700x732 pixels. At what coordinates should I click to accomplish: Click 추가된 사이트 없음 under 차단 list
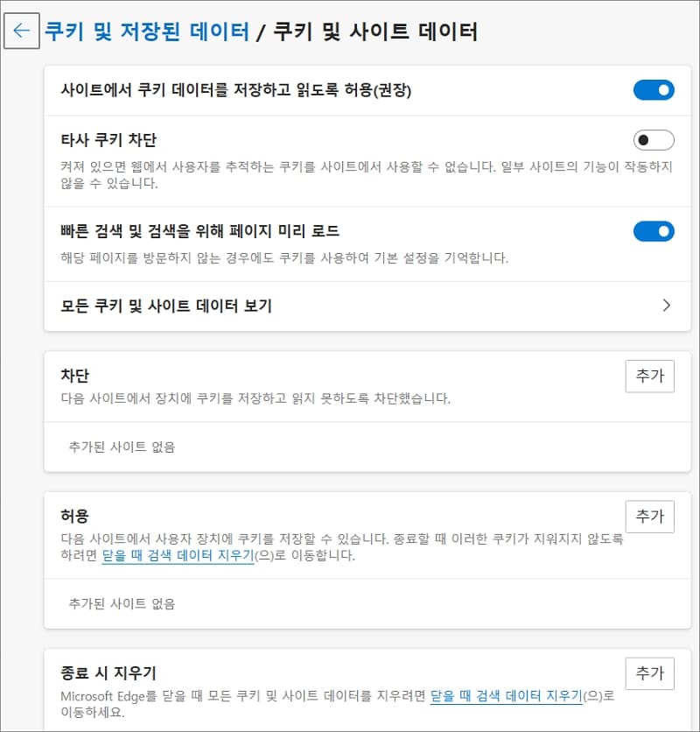point(122,447)
